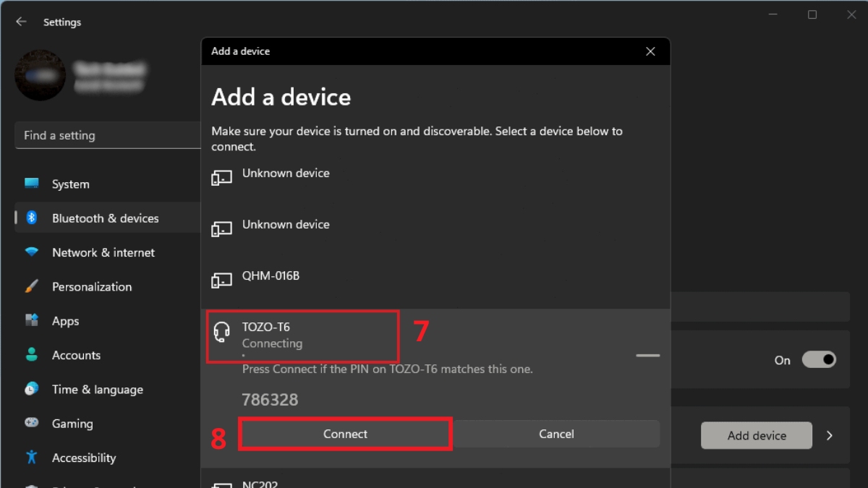Minimize the Settings window

tap(773, 15)
